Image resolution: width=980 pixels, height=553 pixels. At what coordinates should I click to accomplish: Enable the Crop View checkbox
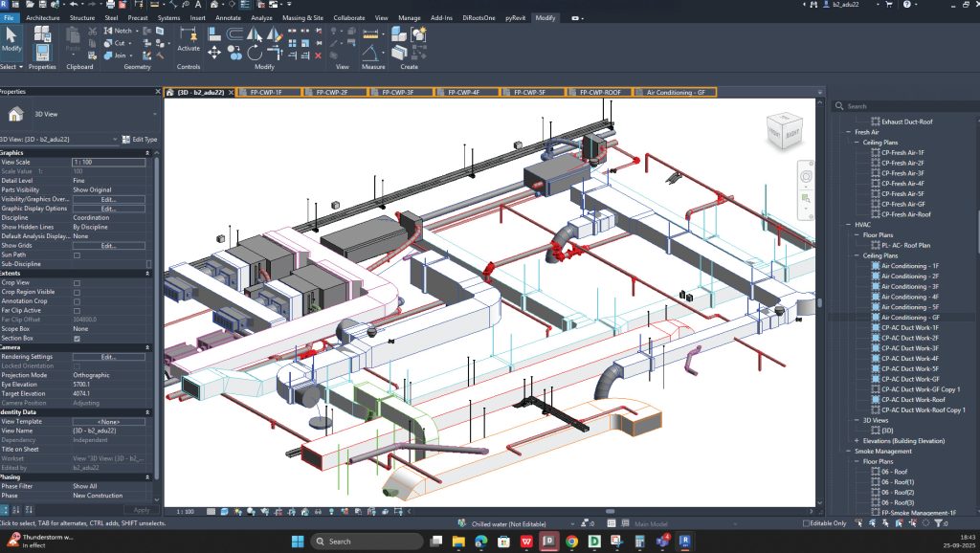coord(77,283)
